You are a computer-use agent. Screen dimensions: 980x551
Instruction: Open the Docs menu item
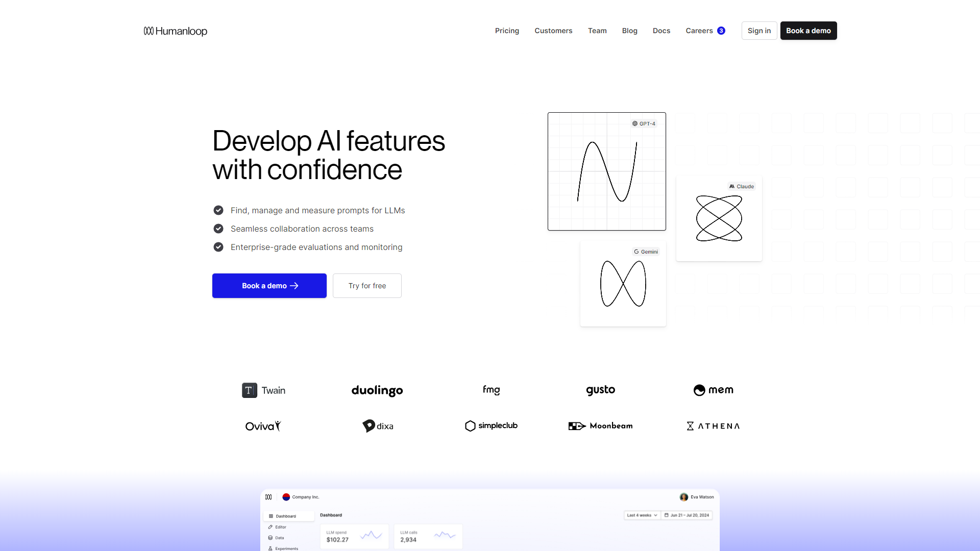(x=661, y=30)
